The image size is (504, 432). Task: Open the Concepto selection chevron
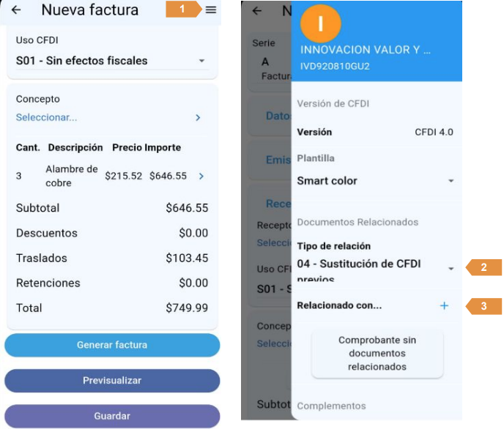198,117
